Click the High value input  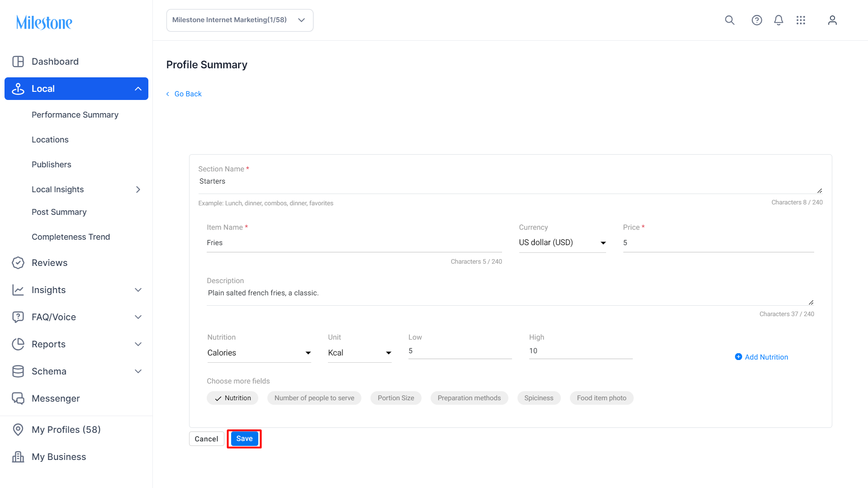(x=581, y=351)
